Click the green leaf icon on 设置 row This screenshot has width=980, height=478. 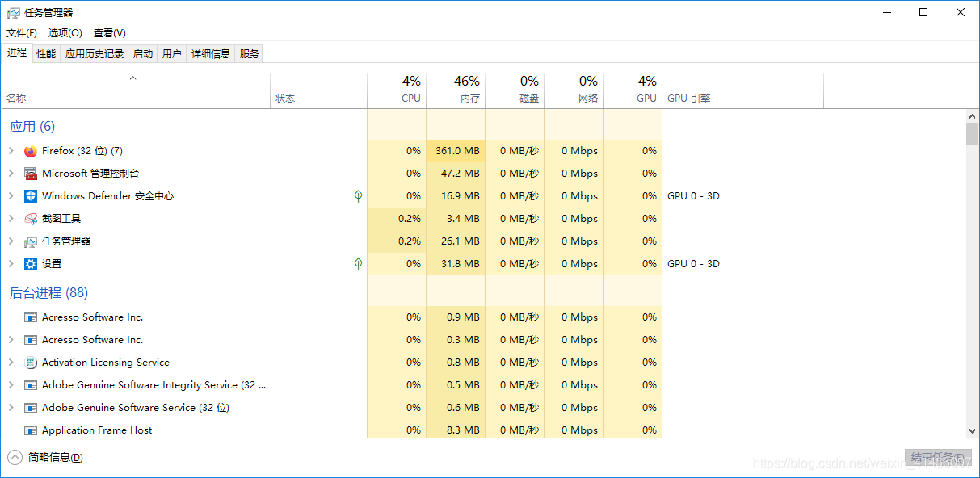point(358,263)
